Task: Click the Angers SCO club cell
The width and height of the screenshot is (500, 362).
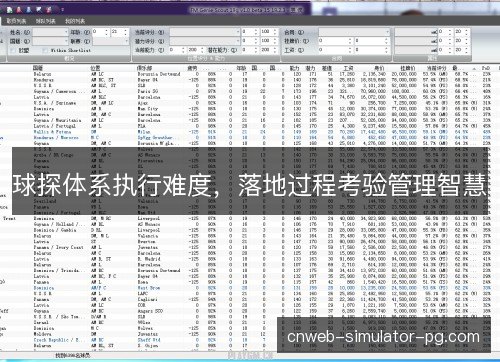Action: click(x=150, y=311)
